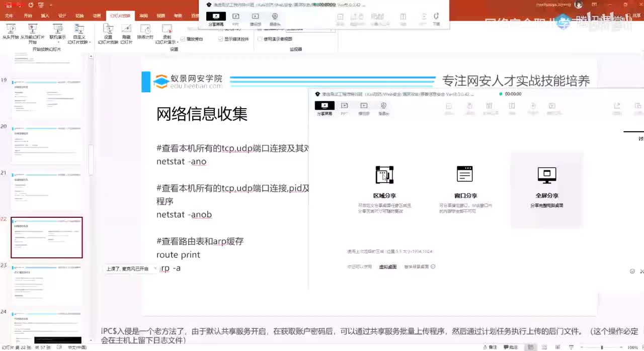Click share icon in dialog toolbar right
Screen dimensions: 644x351
coord(617,106)
